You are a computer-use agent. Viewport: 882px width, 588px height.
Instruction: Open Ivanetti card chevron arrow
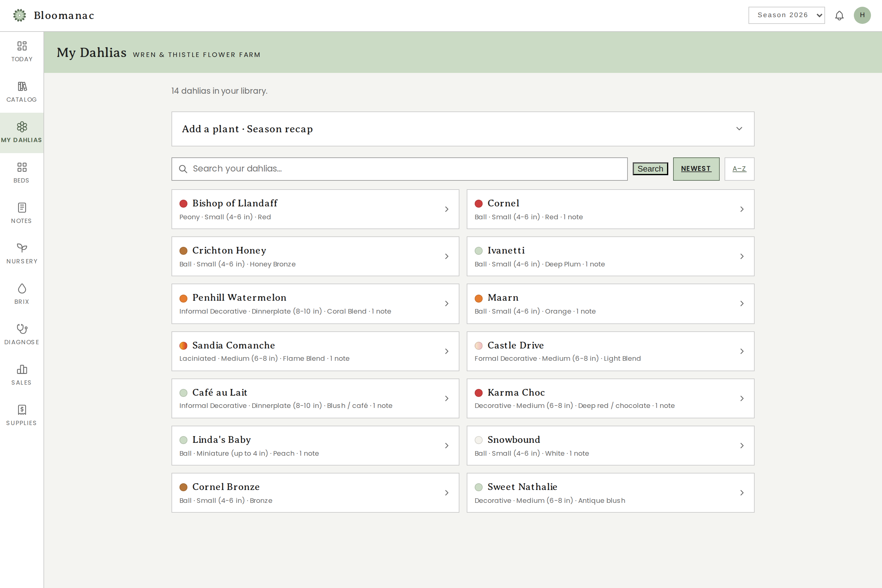742,257
